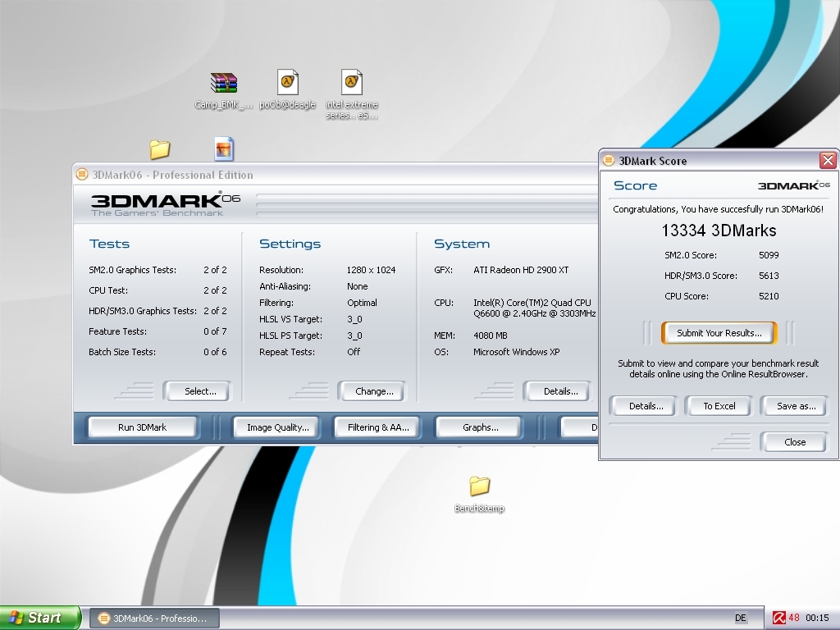This screenshot has height=630, width=840.
Task: Click Save as... in Score dialog
Action: 794,406
